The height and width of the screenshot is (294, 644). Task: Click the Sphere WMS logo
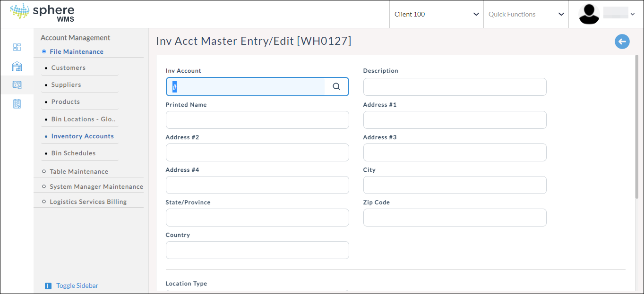[42, 13]
